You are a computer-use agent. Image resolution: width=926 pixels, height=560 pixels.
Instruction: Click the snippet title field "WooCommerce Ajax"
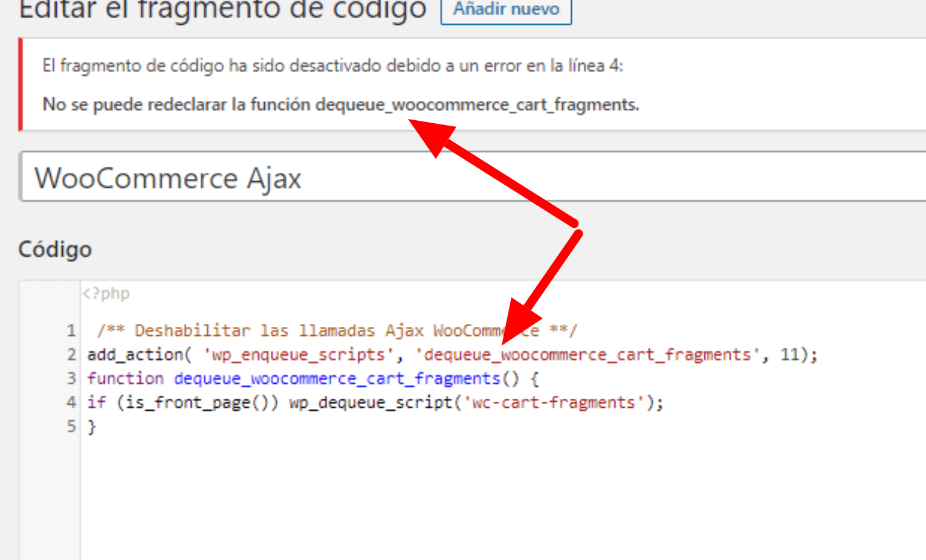tap(473, 177)
